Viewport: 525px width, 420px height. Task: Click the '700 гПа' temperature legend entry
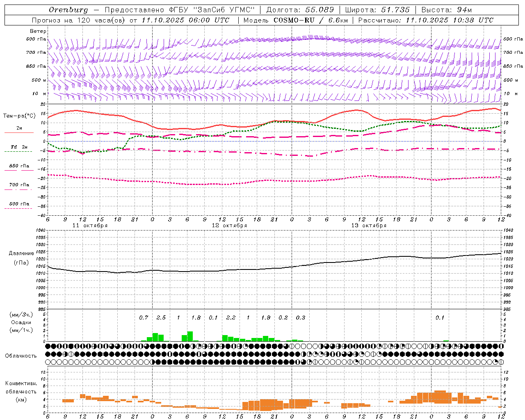coord(19,185)
